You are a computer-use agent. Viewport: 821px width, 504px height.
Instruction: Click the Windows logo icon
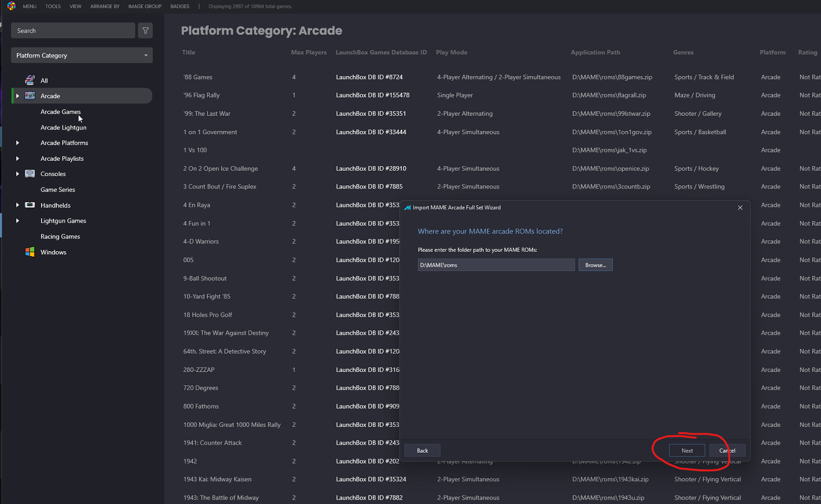click(30, 252)
